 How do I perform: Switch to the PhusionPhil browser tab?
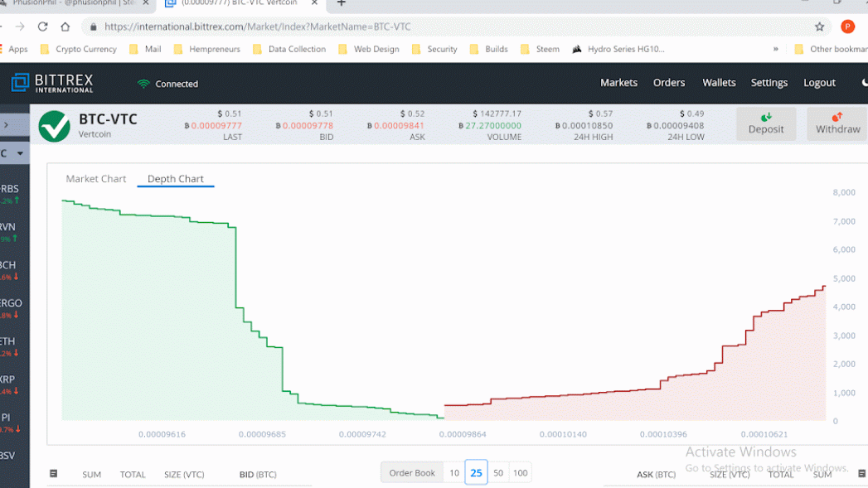point(73,2)
